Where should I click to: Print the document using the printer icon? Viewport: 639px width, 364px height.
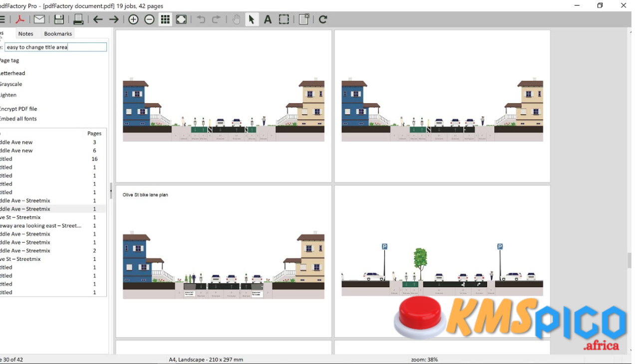78,19
